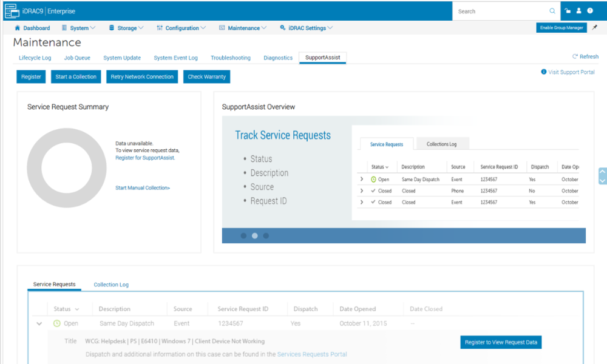The width and height of the screenshot is (607, 364).
Task: Click the circular arrow Refresh icon
Action: 575,56
